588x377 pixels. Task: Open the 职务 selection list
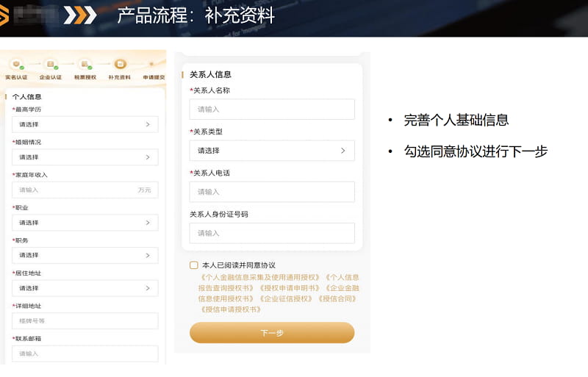[x=85, y=255]
